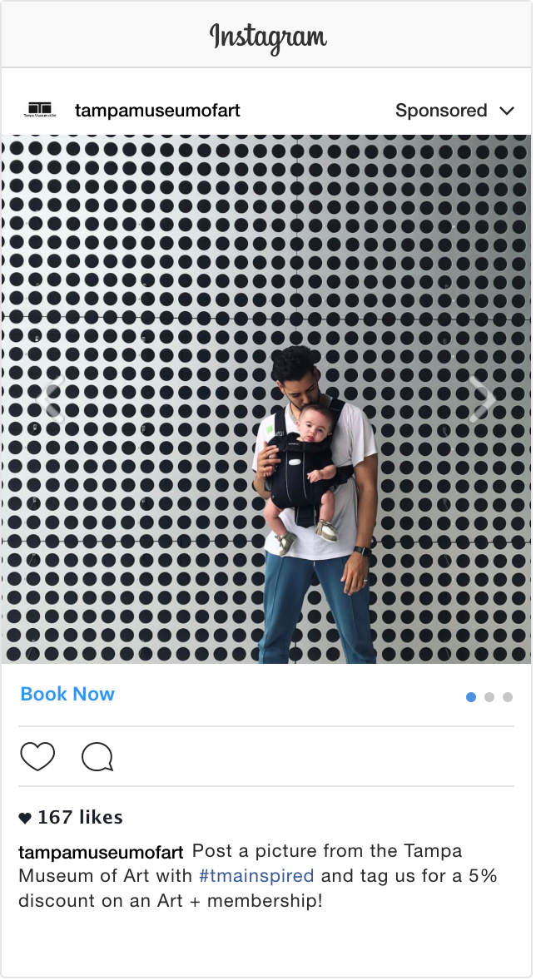536x980 pixels.
Task: Select the first carousel indicator dot
Action: 471,697
